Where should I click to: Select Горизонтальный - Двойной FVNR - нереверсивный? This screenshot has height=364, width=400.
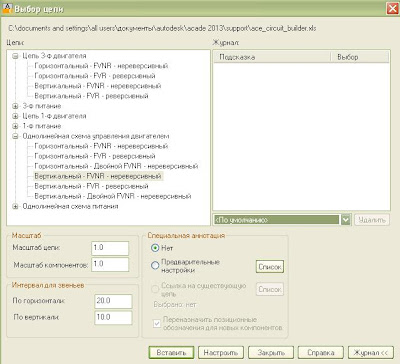[x=116, y=166]
